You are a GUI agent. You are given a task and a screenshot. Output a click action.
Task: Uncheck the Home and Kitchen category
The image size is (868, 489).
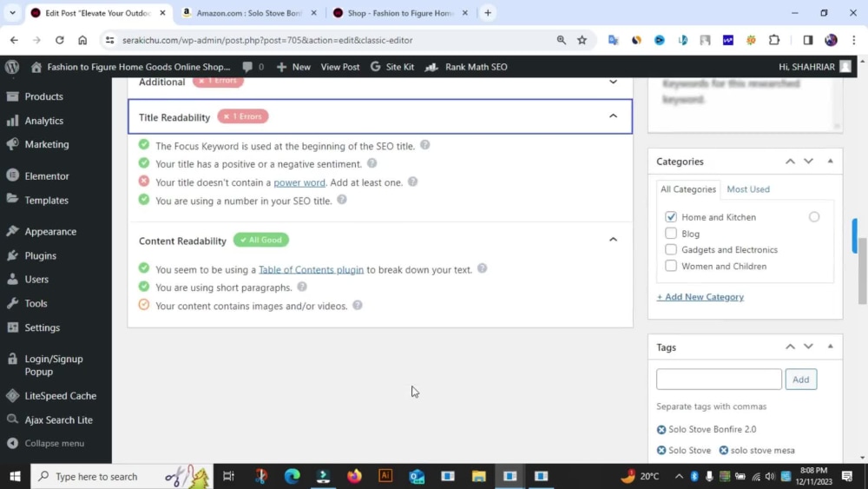(671, 216)
